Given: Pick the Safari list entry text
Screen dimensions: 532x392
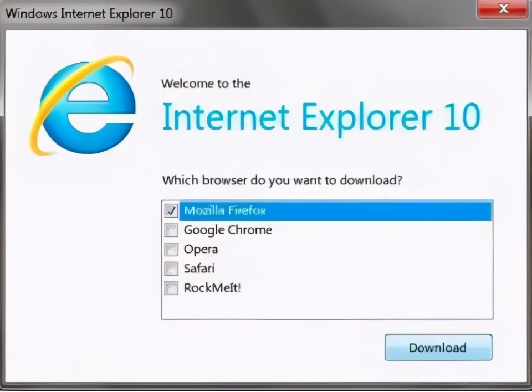Looking at the screenshot, I should (x=199, y=269).
